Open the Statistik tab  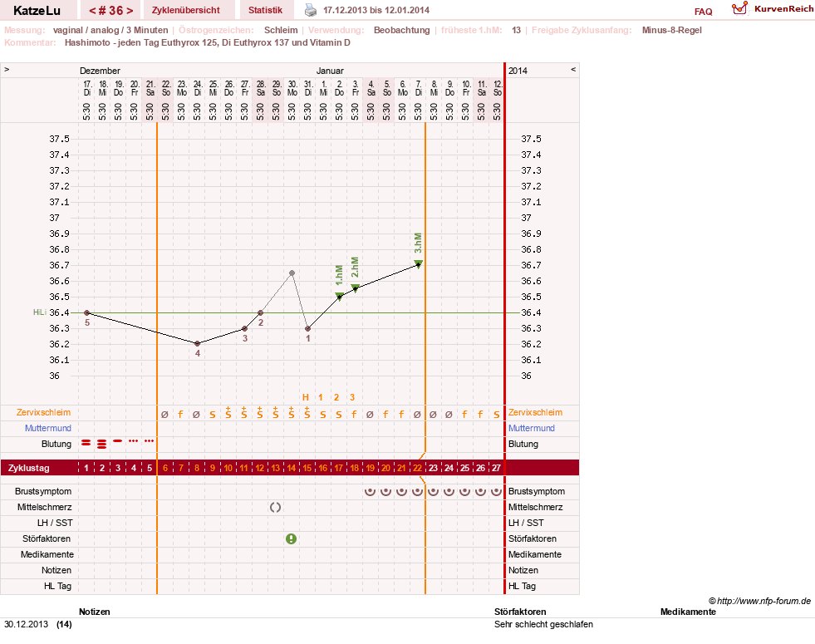[x=265, y=10]
